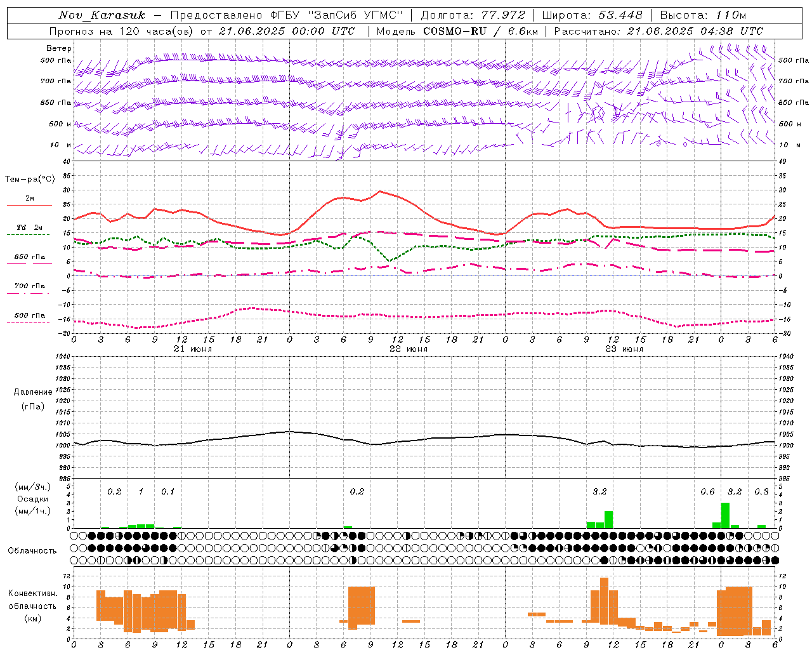This screenshot has width=812, height=650.
Task: Click the dotted 500 гПа legend line sample
Action: point(28,323)
